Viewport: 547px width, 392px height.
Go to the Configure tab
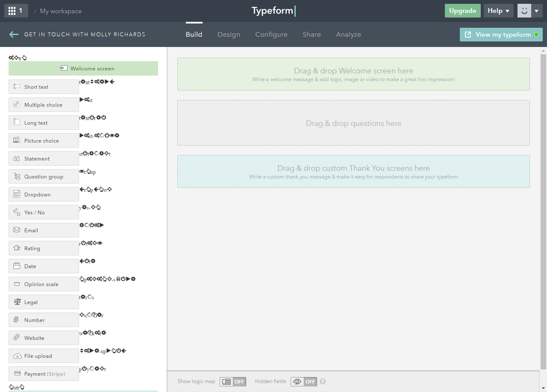pos(271,35)
